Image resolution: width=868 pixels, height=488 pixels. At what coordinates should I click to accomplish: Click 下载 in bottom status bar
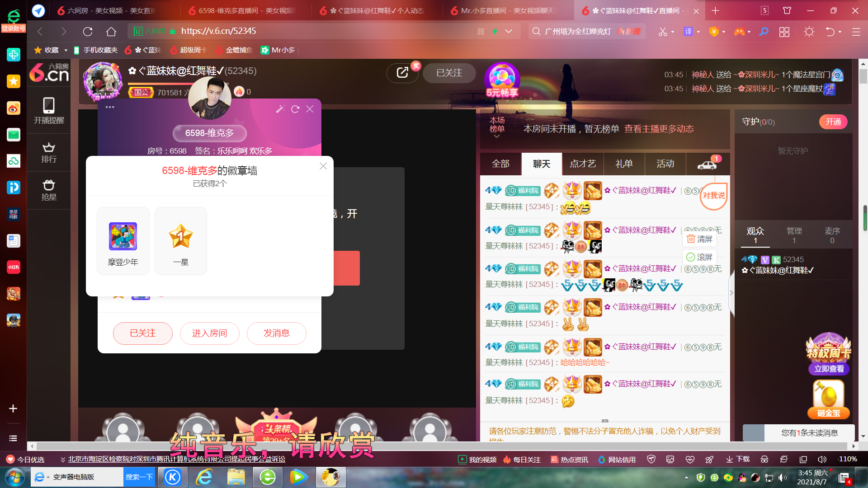pos(737,460)
